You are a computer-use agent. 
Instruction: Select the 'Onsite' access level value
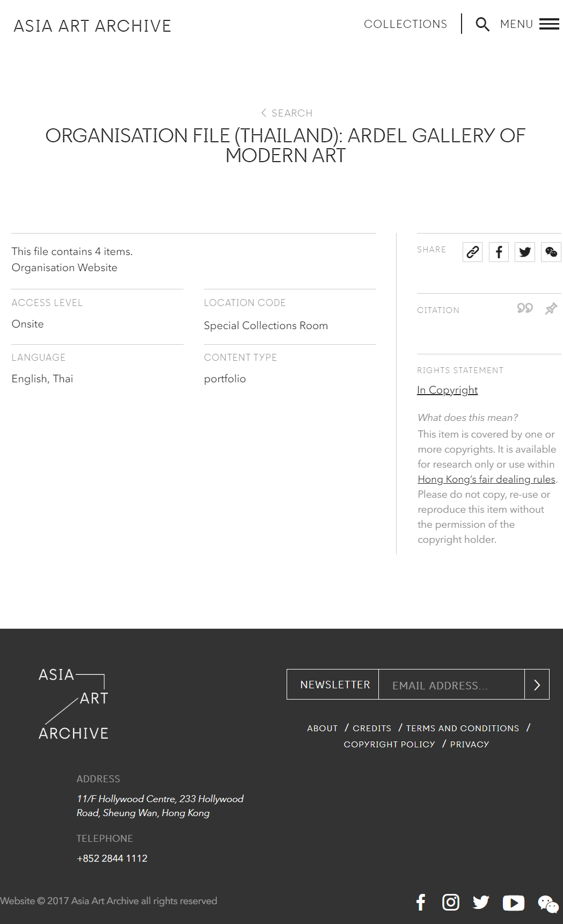click(x=28, y=324)
